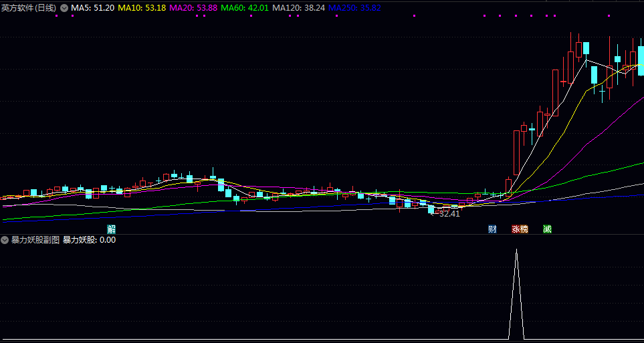Click the 暴力妖股: 0.00 value readout
644x343 pixels.
tap(89, 239)
